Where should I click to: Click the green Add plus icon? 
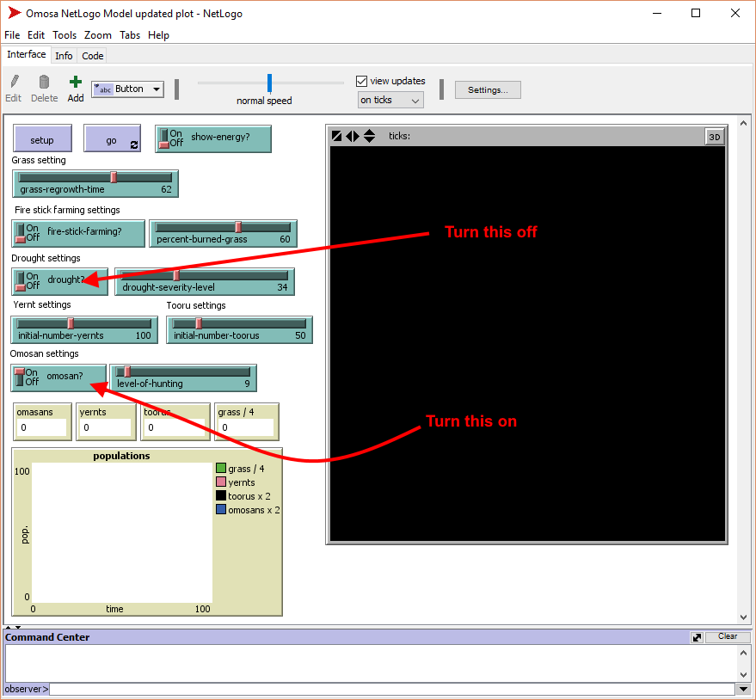pyautogui.click(x=75, y=82)
